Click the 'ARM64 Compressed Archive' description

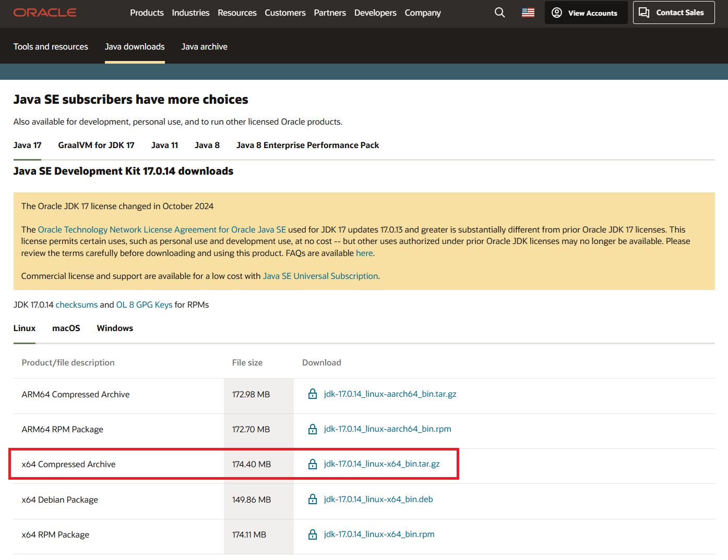tap(76, 394)
